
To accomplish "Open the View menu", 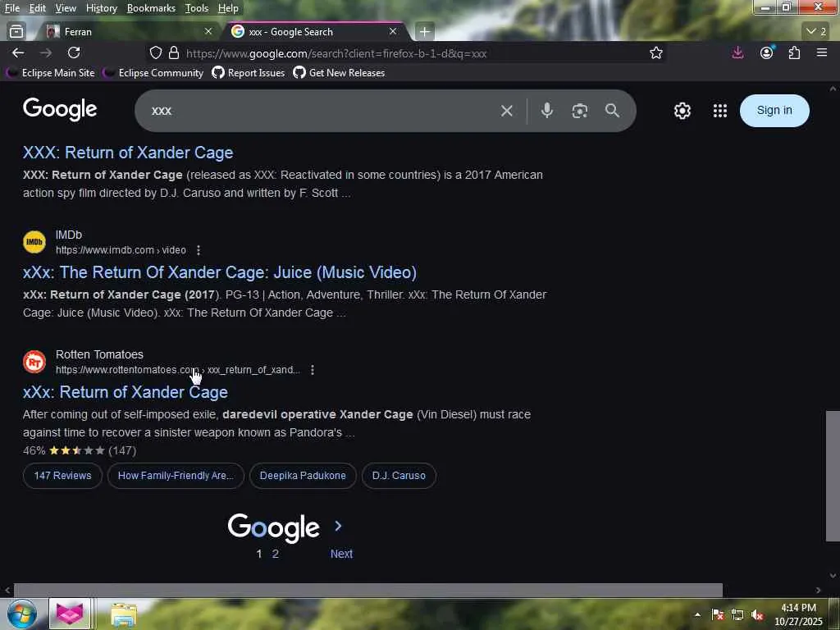I will [66, 8].
